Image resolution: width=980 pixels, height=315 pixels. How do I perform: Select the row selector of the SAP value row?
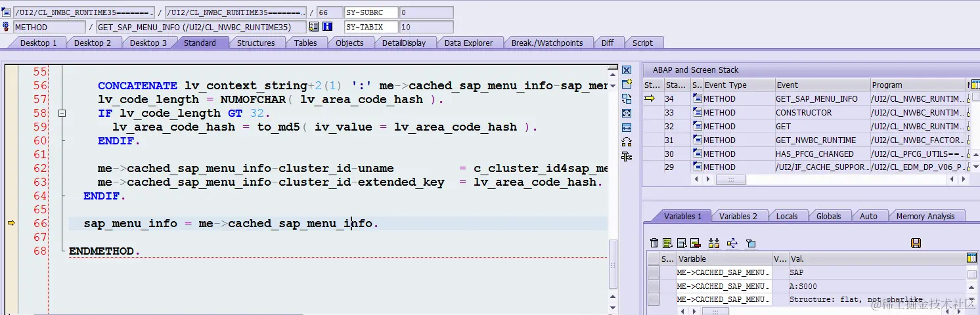654,272
